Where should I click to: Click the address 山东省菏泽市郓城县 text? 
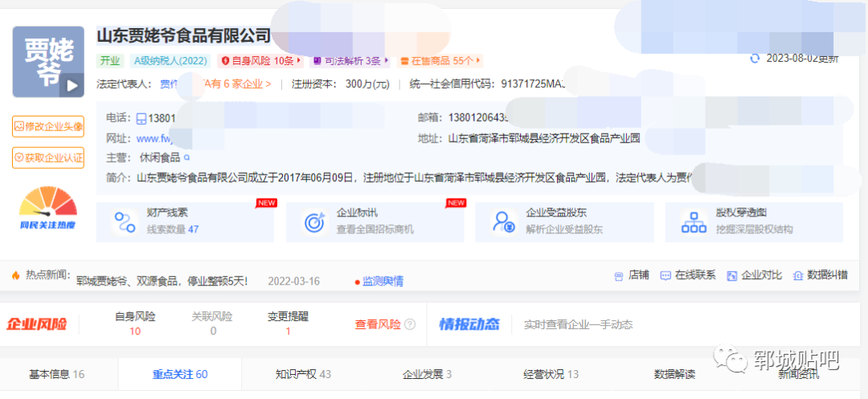point(543,138)
